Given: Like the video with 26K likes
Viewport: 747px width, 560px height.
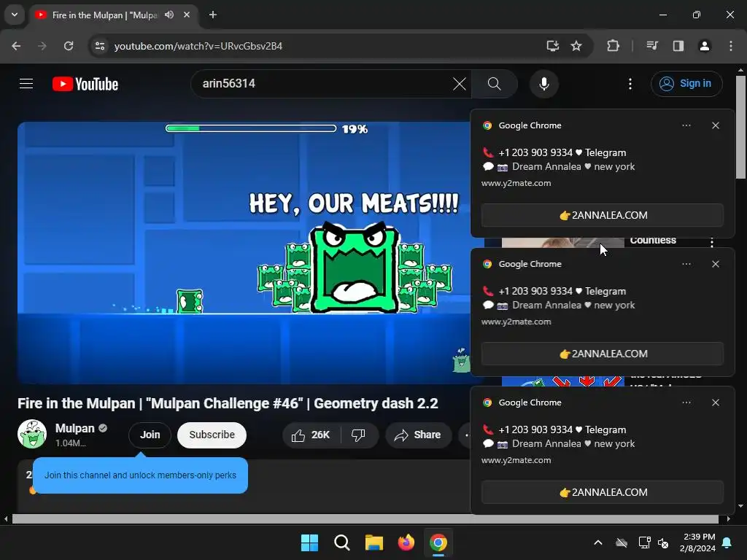Looking at the screenshot, I should (311, 435).
